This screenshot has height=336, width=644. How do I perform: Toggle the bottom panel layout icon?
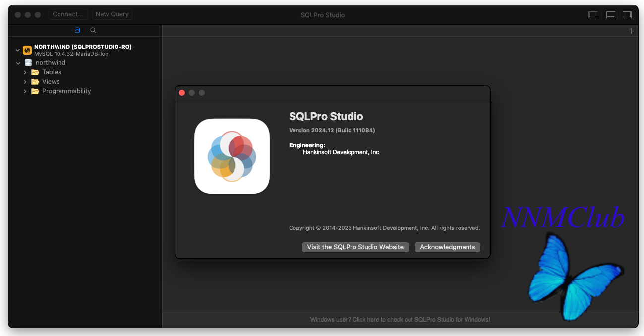click(611, 15)
